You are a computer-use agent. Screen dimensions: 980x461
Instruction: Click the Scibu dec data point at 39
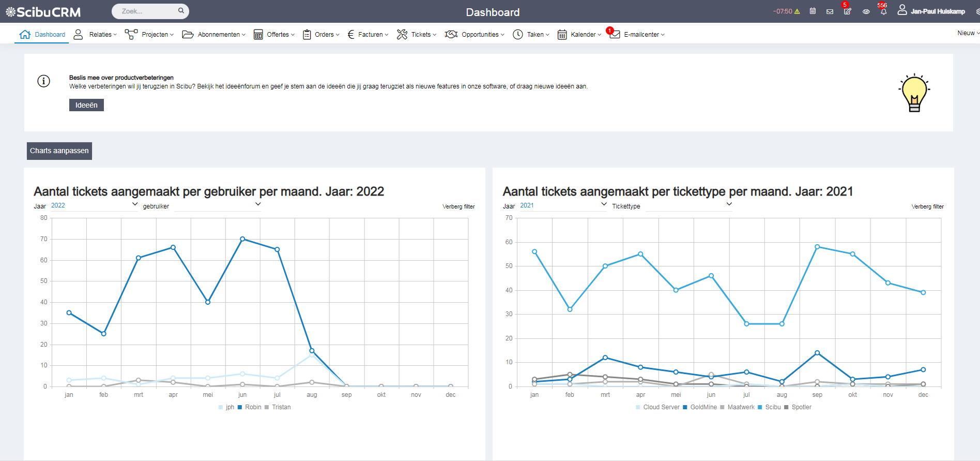pos(923,292)
